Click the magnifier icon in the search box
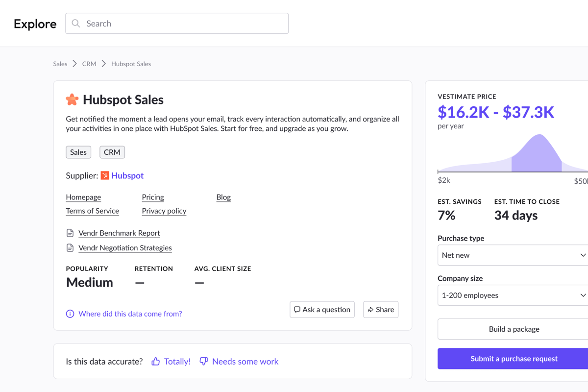588x392 pixels. 76,24
